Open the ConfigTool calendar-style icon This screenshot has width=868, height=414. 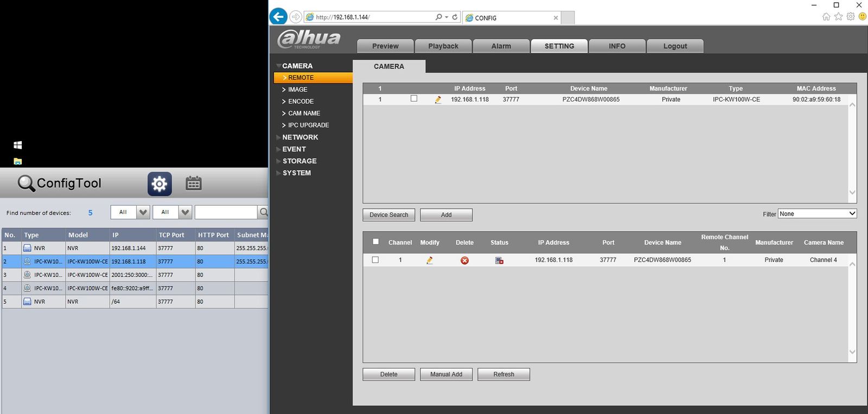[x=194, y=184]
